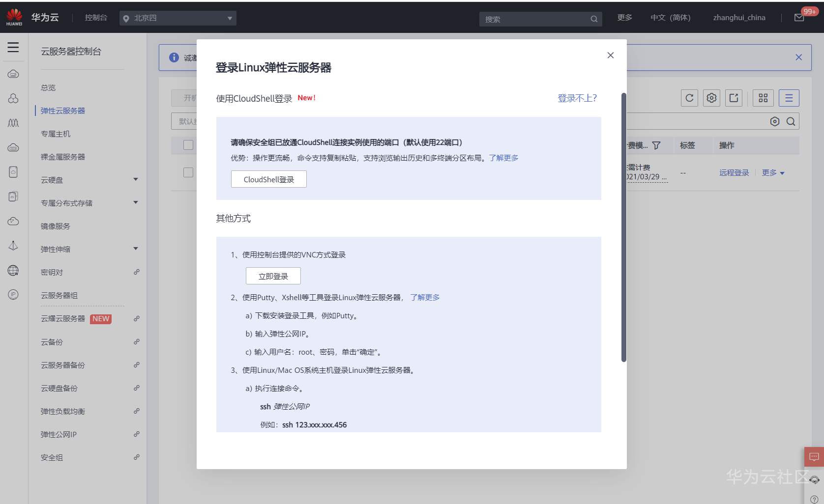Open the 更多 dropdown in server row
The image size is (824, 504).
[773, 173]
